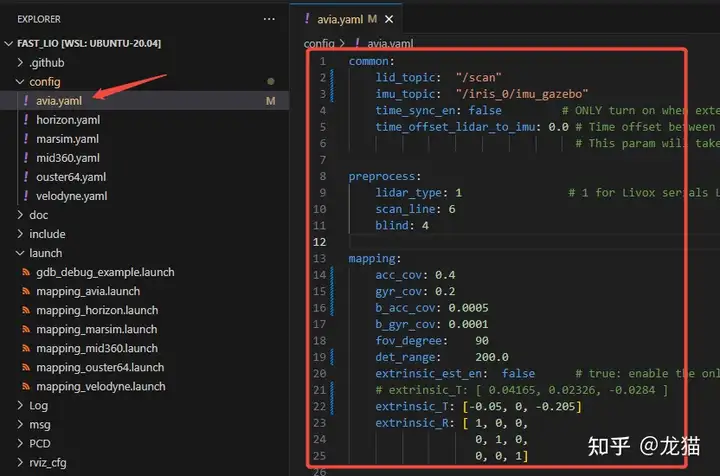Screen dimensions: 720x476
Task: Click the avia.yaml breadcrumb segment
Action: [x=390, y=44]
